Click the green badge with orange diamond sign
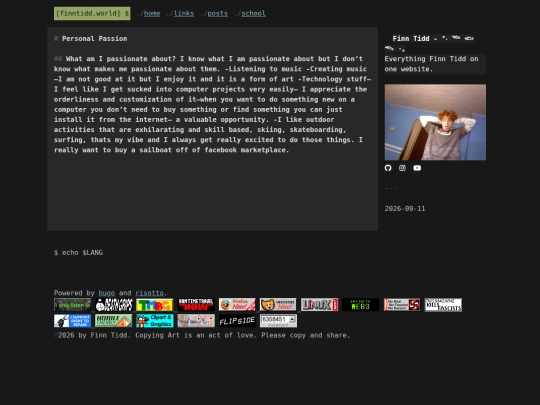This screenshot has height=405, width=540. (x=114, y=321)
